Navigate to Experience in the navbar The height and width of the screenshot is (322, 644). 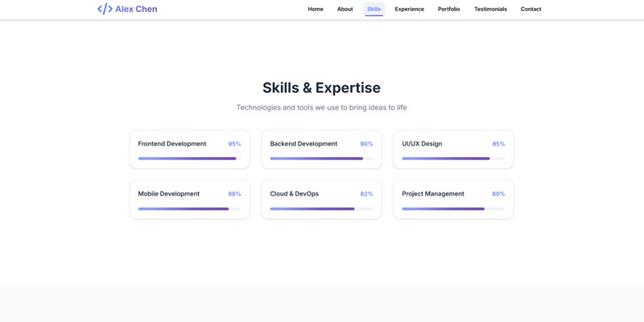[409, 9]
